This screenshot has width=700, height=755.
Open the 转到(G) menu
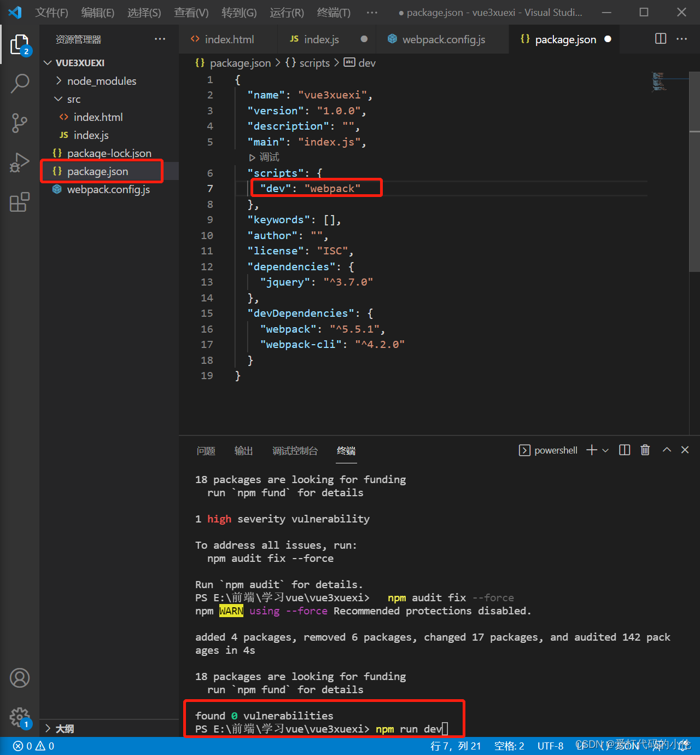point(239,13)
